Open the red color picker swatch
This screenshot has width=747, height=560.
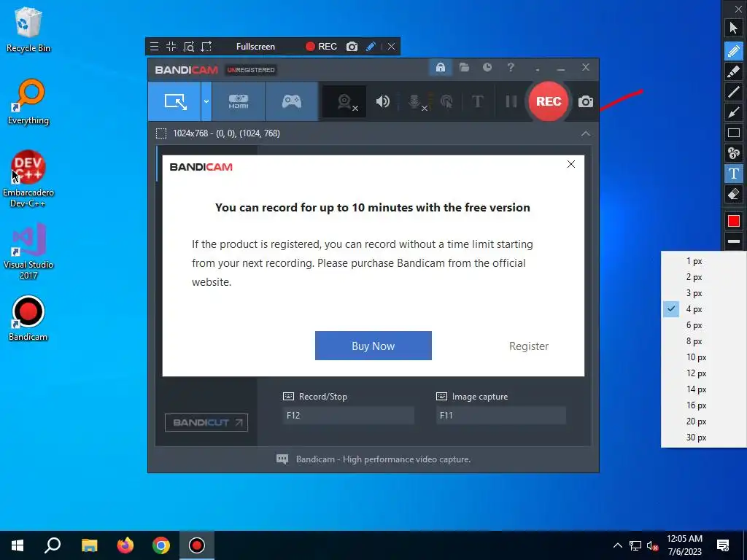(x=734, y=221)
